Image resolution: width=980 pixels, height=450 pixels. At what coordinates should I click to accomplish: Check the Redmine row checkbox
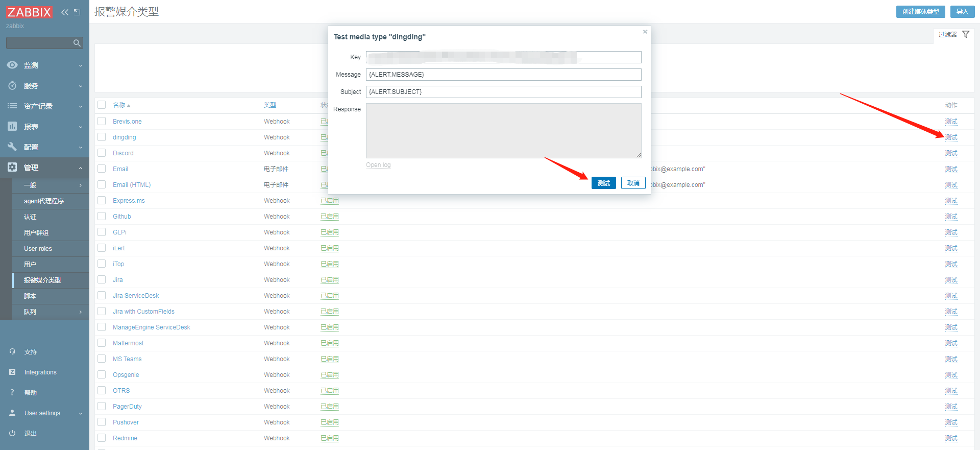102,438
